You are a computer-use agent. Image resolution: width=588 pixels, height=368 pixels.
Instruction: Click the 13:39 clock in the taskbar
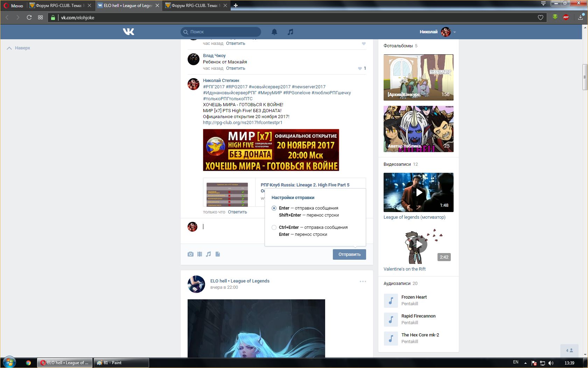[569, 363]
